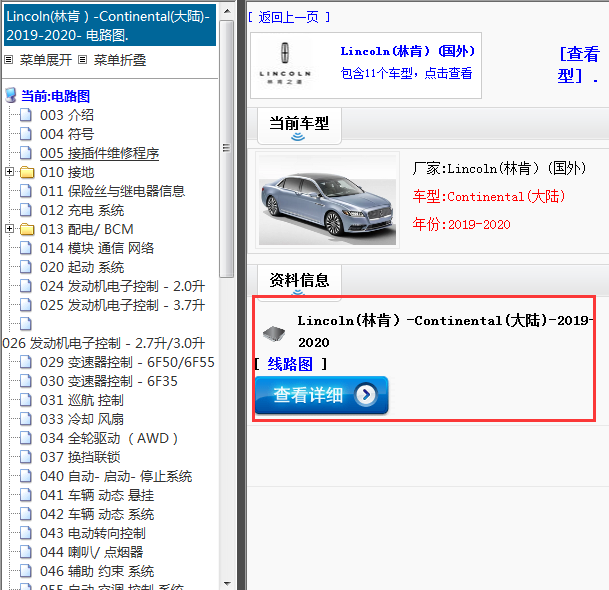Click the page icon for 040 自动-启动-停止系统
Viewport: 609px width, 590px height.
point(26,477)
